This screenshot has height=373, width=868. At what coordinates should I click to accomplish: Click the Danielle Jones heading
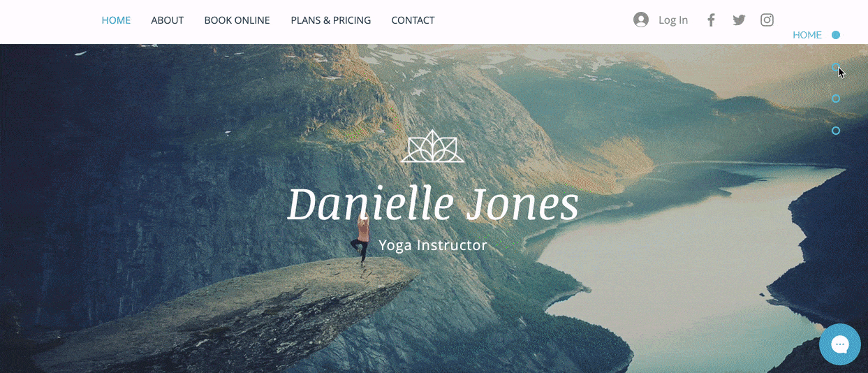pos(433,204)
